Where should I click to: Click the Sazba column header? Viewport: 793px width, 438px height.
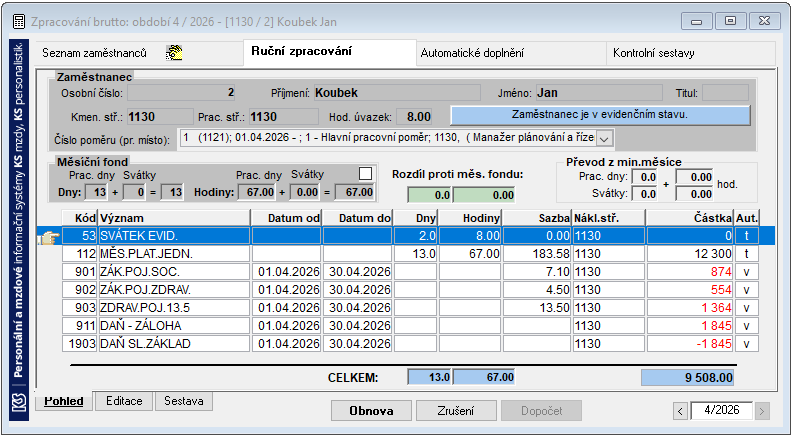coord(537,218)
